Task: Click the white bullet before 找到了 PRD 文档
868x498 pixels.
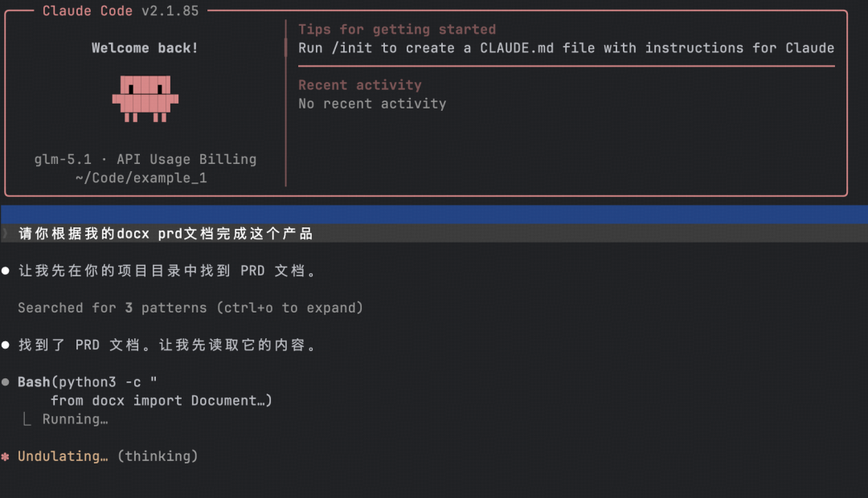Action: tap(6, 345)
